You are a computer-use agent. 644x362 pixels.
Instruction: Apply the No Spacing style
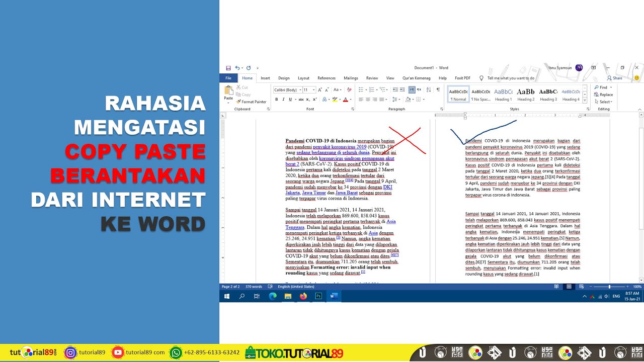(x=480, y=94)
